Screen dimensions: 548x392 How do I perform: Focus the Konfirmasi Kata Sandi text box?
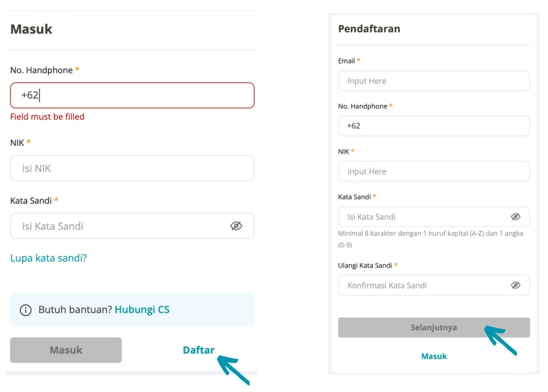tap(434, 285)
